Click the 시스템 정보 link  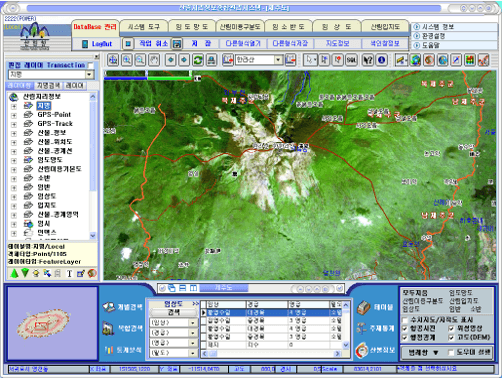(x=438, y=27)
